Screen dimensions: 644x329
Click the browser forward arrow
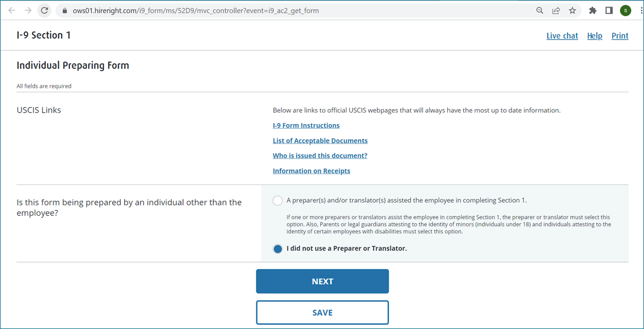click(28, 10)
